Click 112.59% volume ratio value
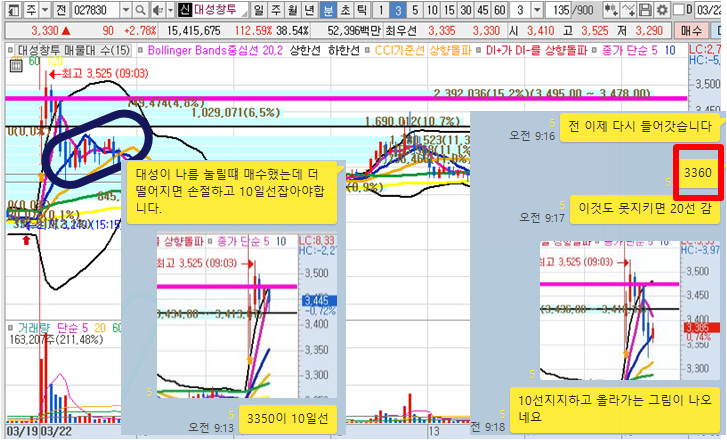The width and height of the screenshot is (727, 440). [x=253, y=31]
